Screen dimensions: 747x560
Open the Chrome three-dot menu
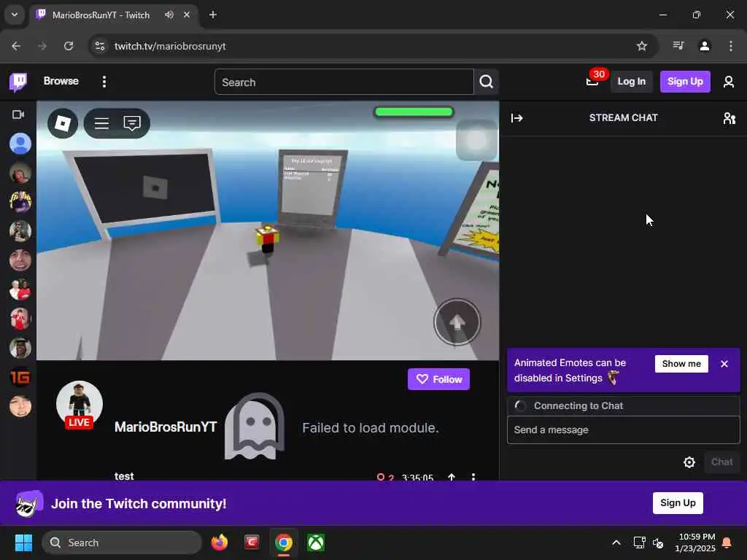tap(731, 46)
